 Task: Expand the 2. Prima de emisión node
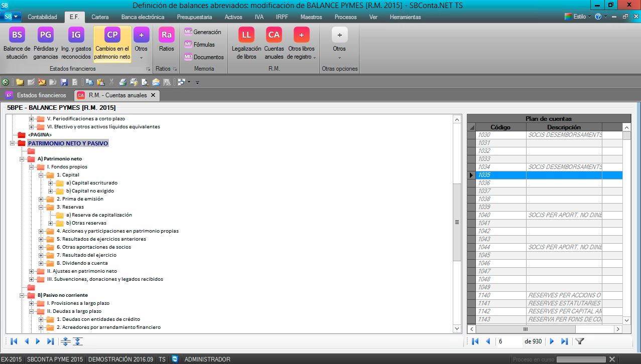pyautogui.click(x=41, y=199)
